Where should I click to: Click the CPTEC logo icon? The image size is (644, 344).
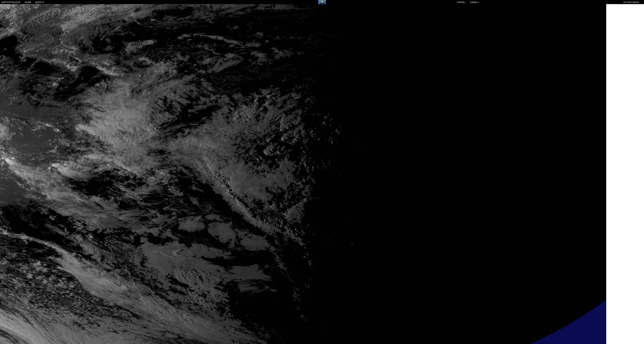pos(322,2)
